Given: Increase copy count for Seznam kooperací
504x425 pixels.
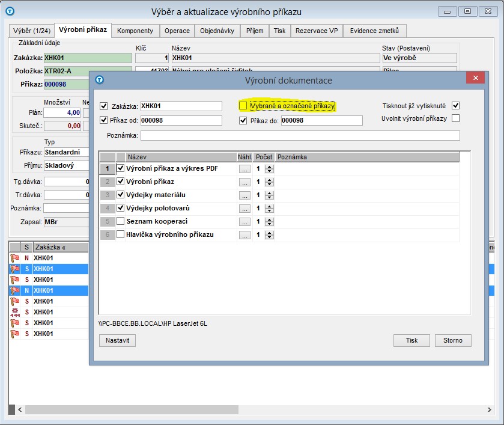Looking at the screenshot, I should (269, 220).
